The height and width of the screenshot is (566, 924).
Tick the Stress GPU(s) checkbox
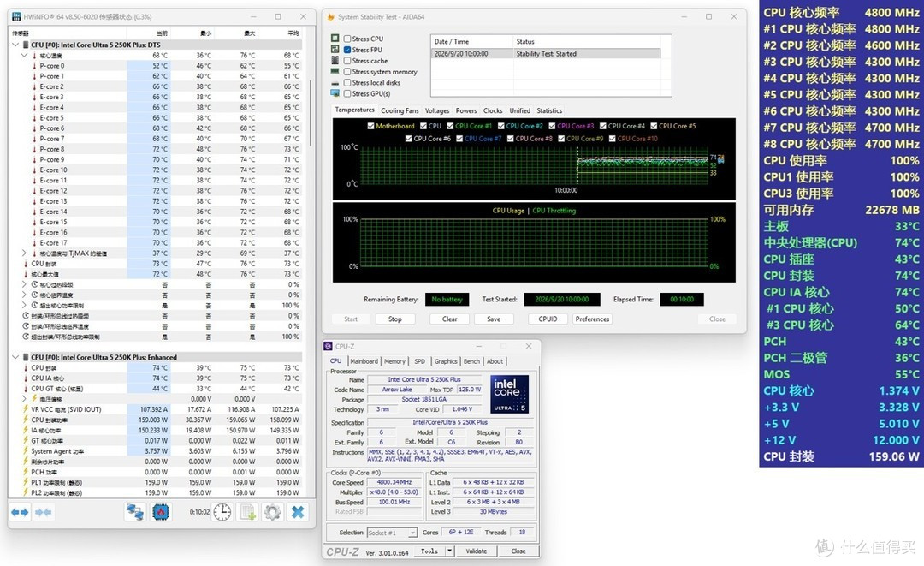[347, 93]
